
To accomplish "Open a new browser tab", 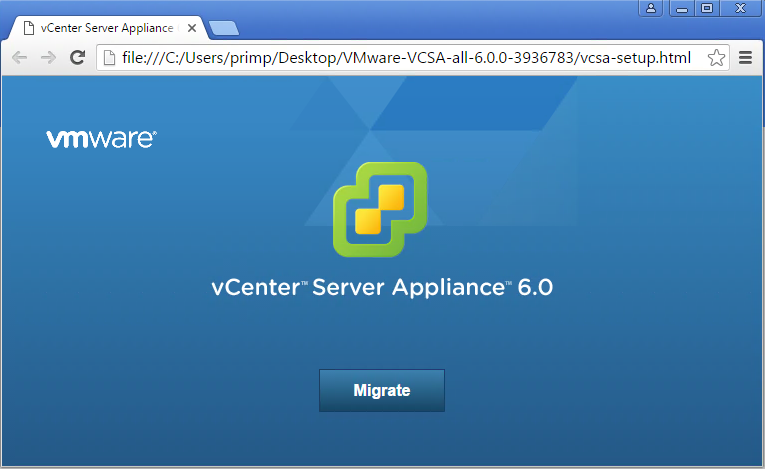I will click(x=224, y=28).
